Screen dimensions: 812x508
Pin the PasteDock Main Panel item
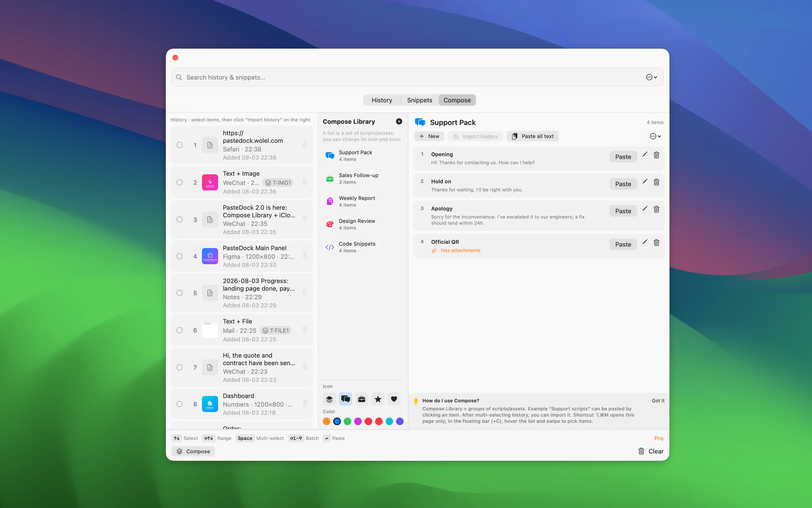[x=305, y=256]
